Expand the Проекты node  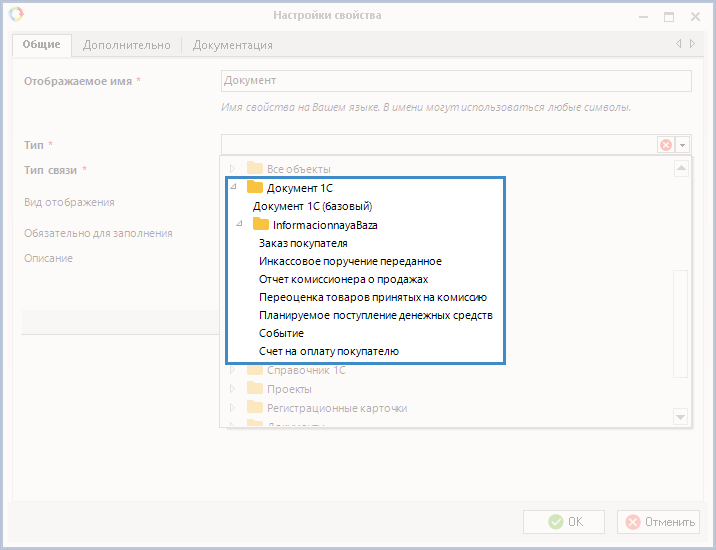(232, 389)
